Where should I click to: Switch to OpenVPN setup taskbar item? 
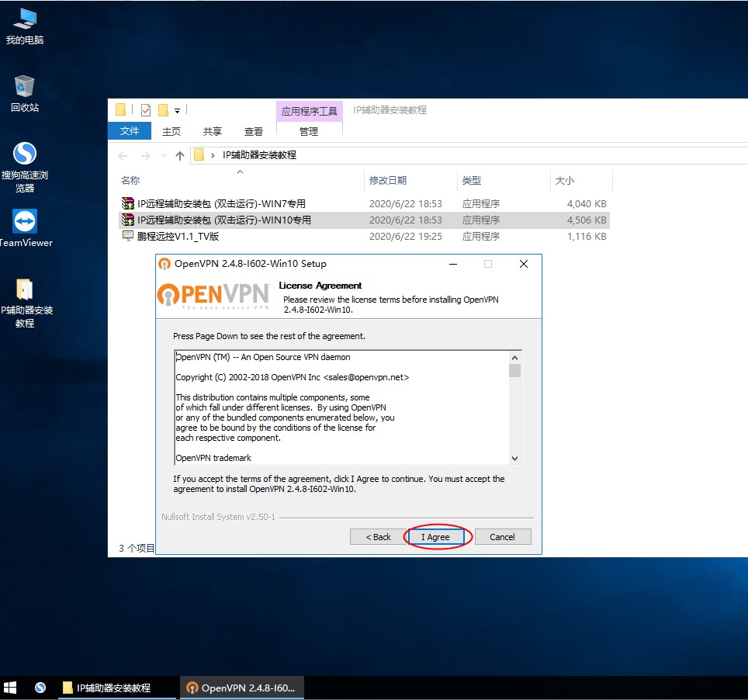point(241,688)
